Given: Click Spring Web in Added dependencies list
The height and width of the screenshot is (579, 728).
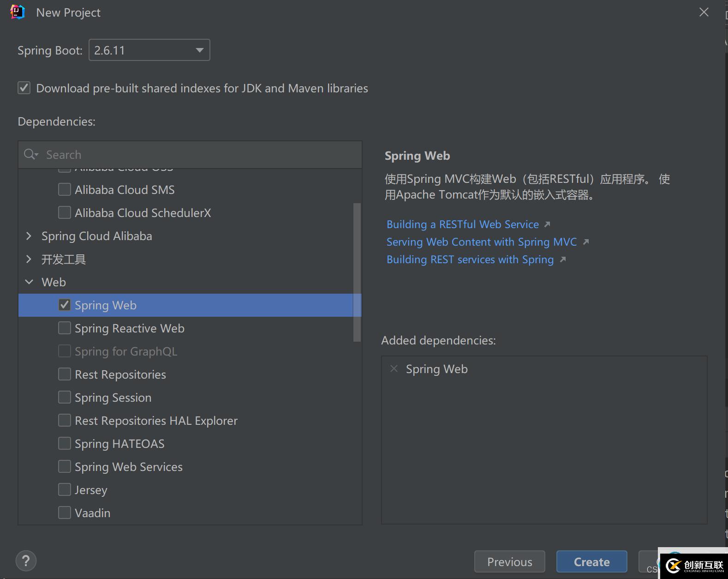Looking at the screenshot, I should tap(437, 369).
